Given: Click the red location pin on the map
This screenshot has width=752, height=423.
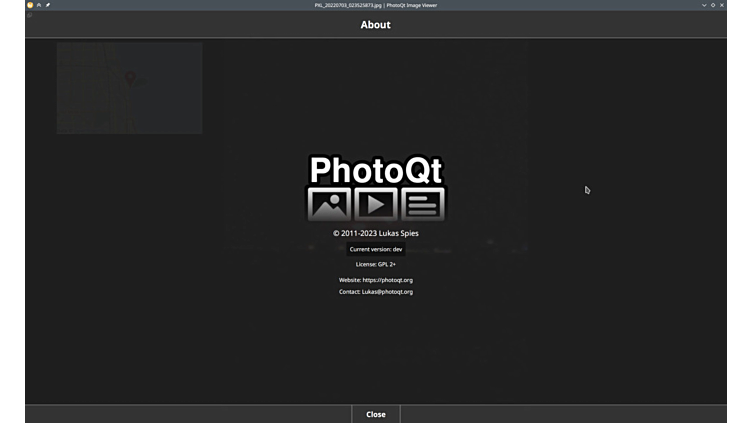Looking at the screenshot, I should (130, 77).
